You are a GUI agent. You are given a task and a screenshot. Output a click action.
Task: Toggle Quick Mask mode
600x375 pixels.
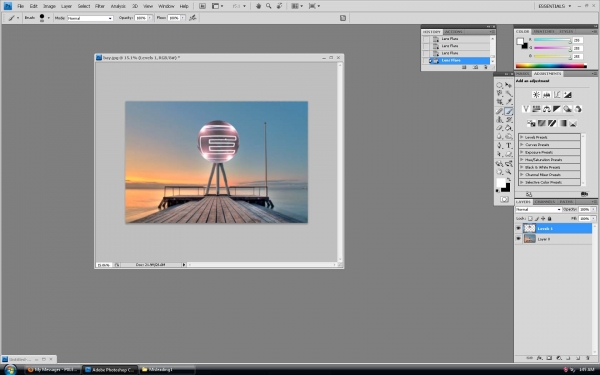[x=504, y=199]
